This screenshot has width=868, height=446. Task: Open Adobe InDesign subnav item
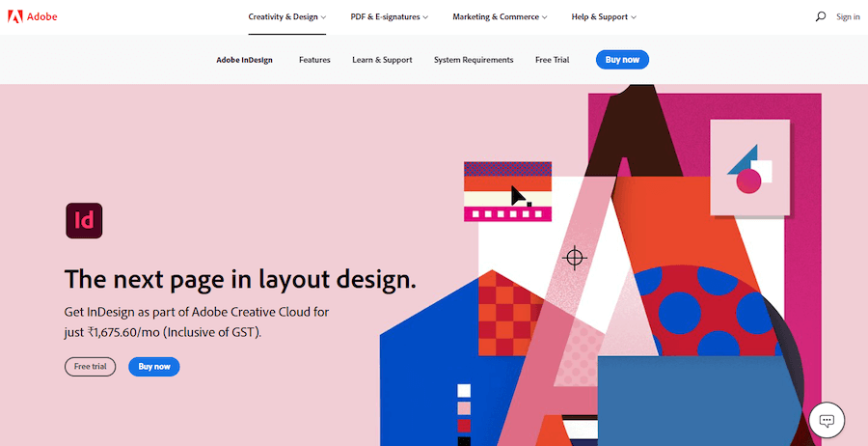coord(244,60)
